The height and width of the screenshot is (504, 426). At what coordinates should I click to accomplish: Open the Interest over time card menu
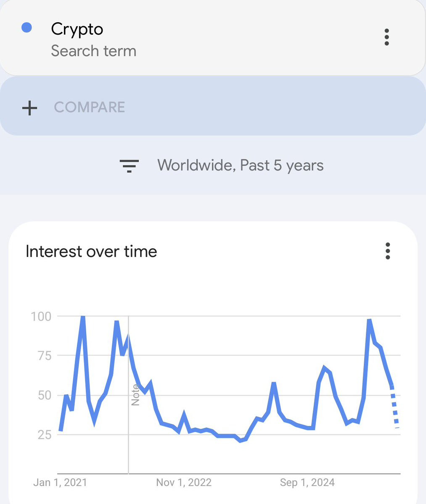pyautogui.click(x=387, y=251)
